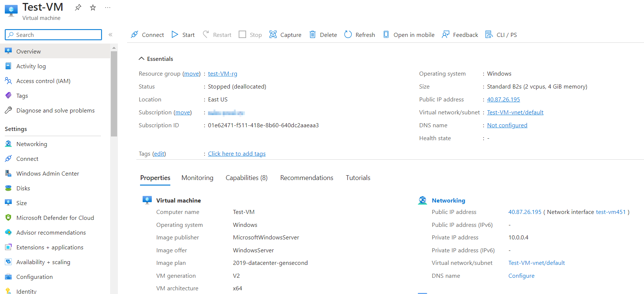Click private IP address 10.0.0.4
Viewport: 644px width, 294px height.
coord(518,238)
